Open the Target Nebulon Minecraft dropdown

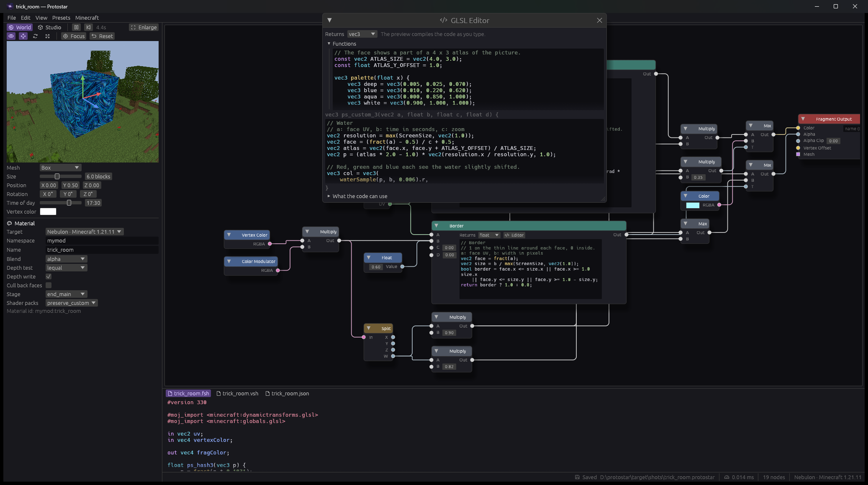coord(85,232)
